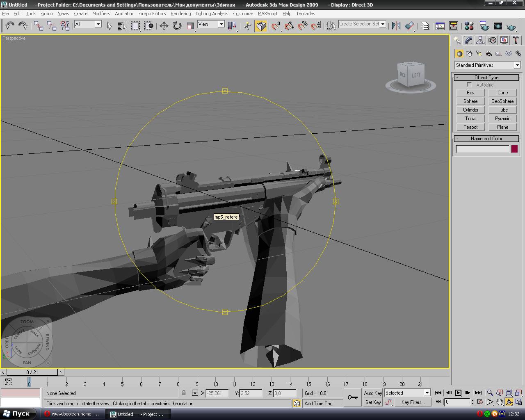Screen dimensions: 525x420
Task: Open the selection filter All dropdown
Action: [x=88, y=24]
